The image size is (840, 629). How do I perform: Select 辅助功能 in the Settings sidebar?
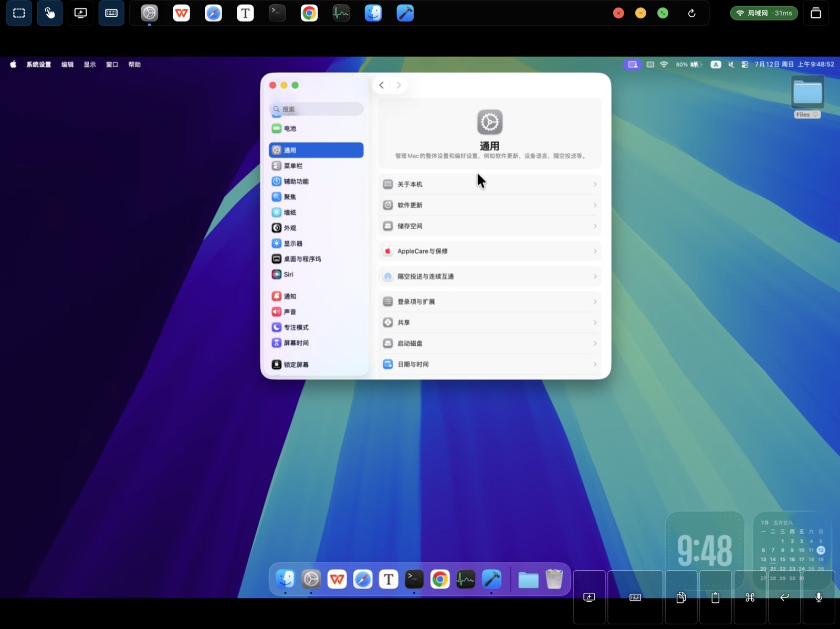tap(316, 182)
